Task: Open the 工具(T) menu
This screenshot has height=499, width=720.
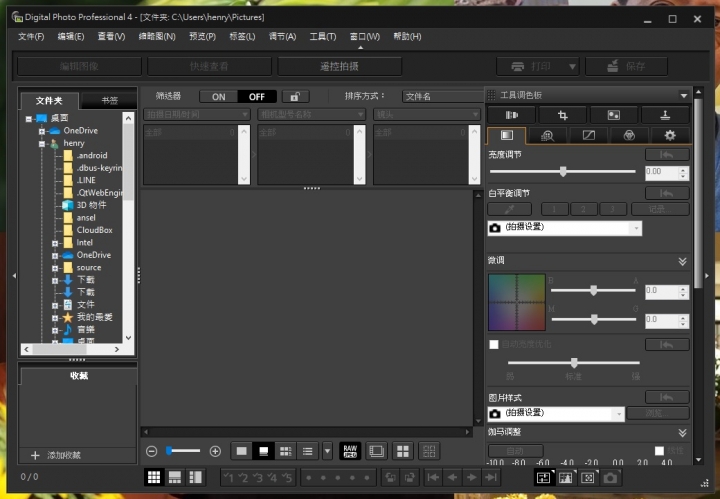Action: coord(323,37)
